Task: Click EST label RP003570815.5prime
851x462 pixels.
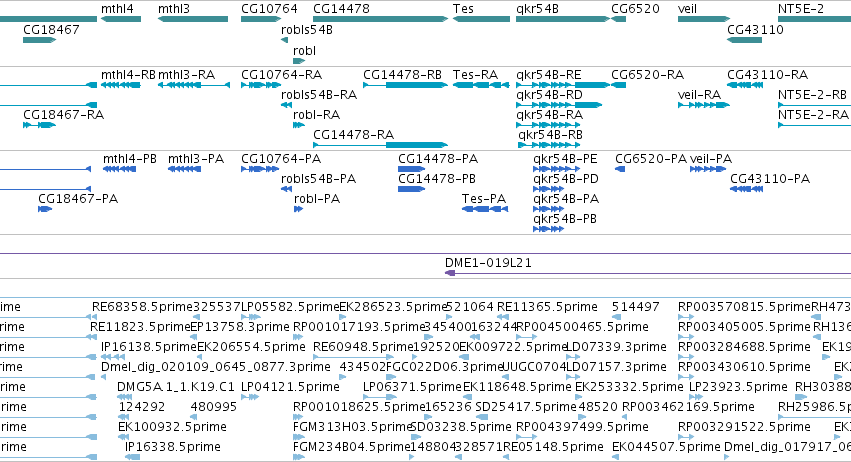Action: click(x=744, y=307)
